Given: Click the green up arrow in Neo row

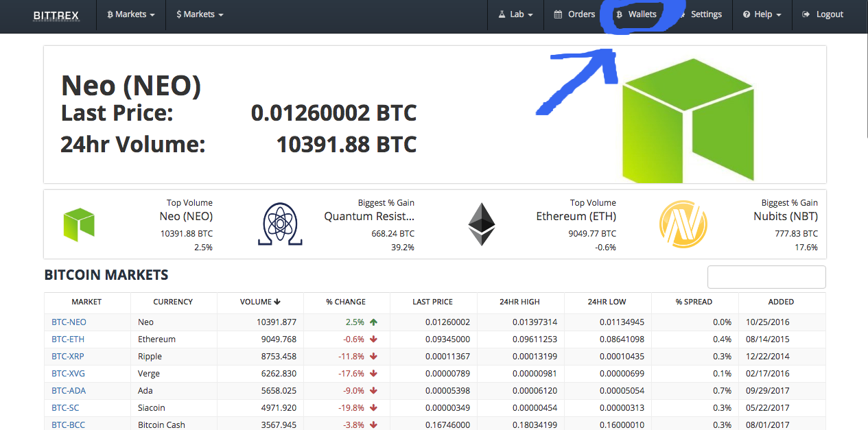Looking at the screenshot, I should [373, 322].
